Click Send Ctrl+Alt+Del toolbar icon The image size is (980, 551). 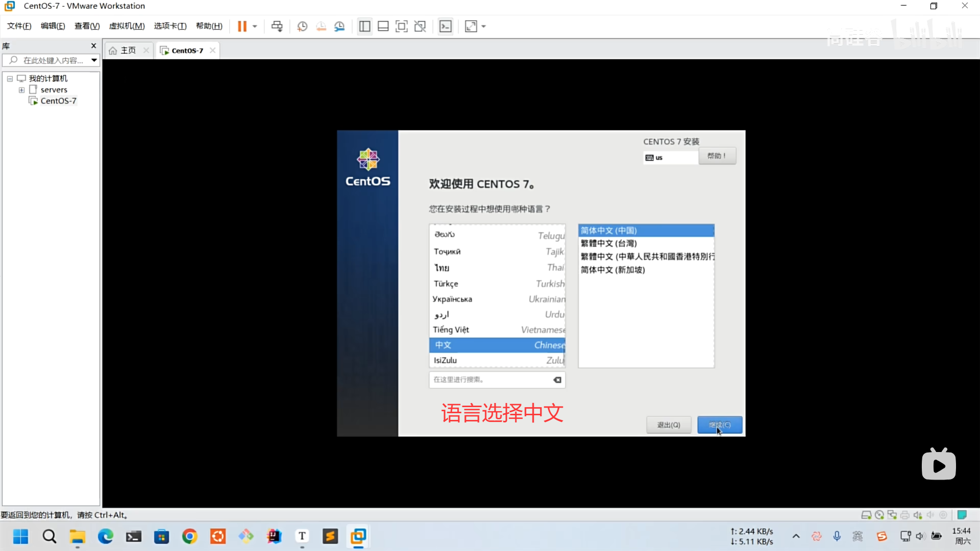click(x=277, y=27)
